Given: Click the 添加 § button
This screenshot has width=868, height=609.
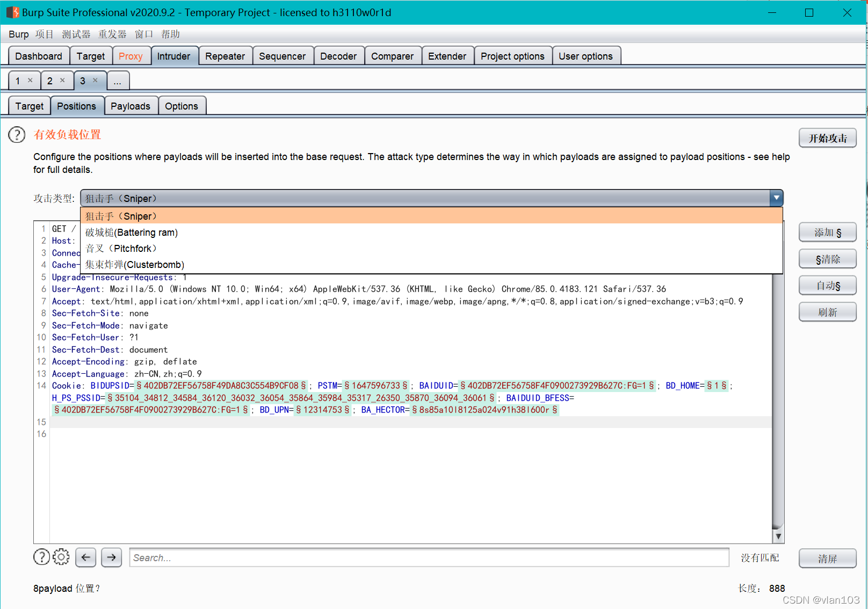Looking at the screenshot, I should [828, 233].
